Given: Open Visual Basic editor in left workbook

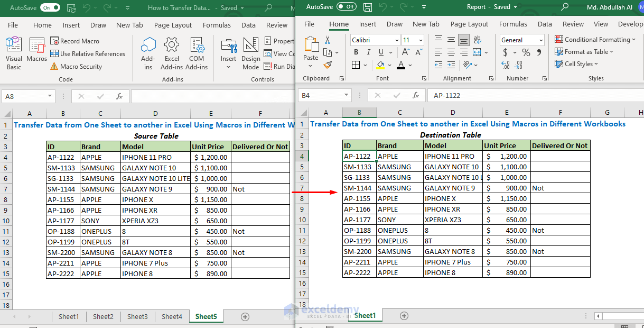Looking at the screenshot, I should pos(14,53).
